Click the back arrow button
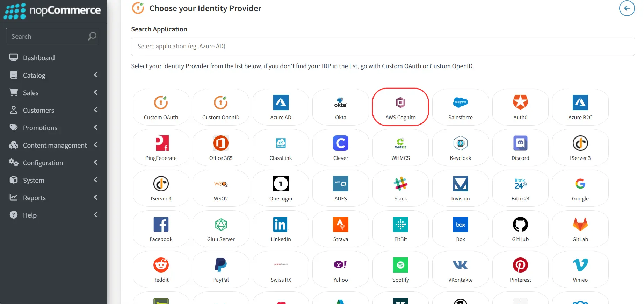The width and height of the screenshot is (644, 304). [627, 8]
